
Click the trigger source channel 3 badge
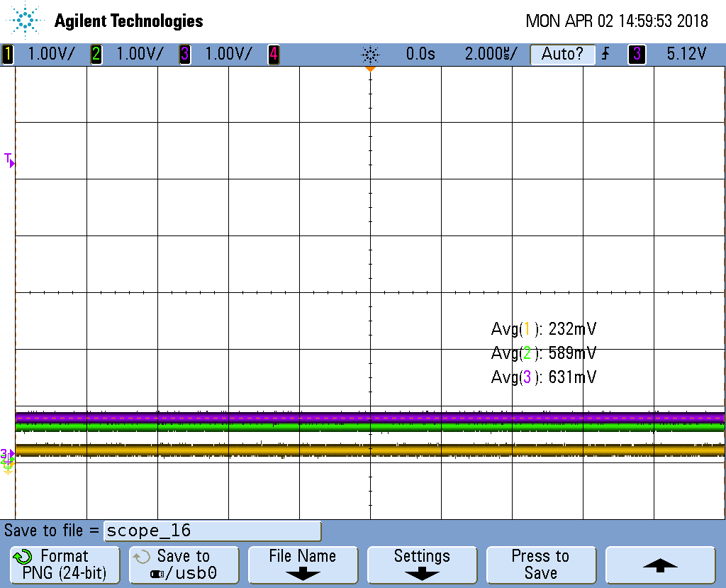[637, 54]
